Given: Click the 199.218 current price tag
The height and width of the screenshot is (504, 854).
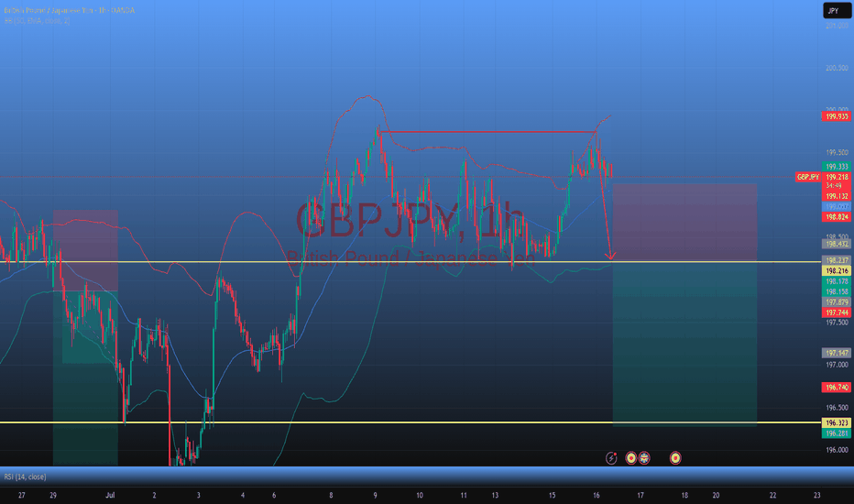Looking at the screenshot, I should click(836, 177).
